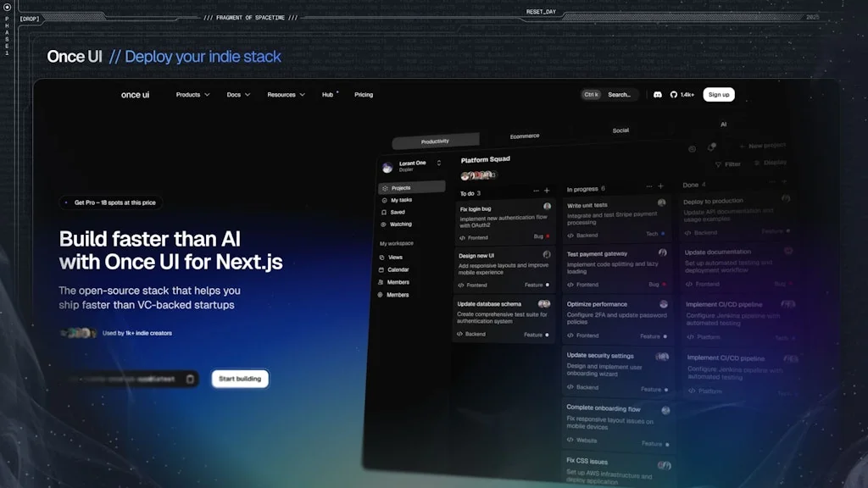This screenshot has width=868, height=488.
Task: Click the Discord icon in the navbar
Action: [658, 94]
